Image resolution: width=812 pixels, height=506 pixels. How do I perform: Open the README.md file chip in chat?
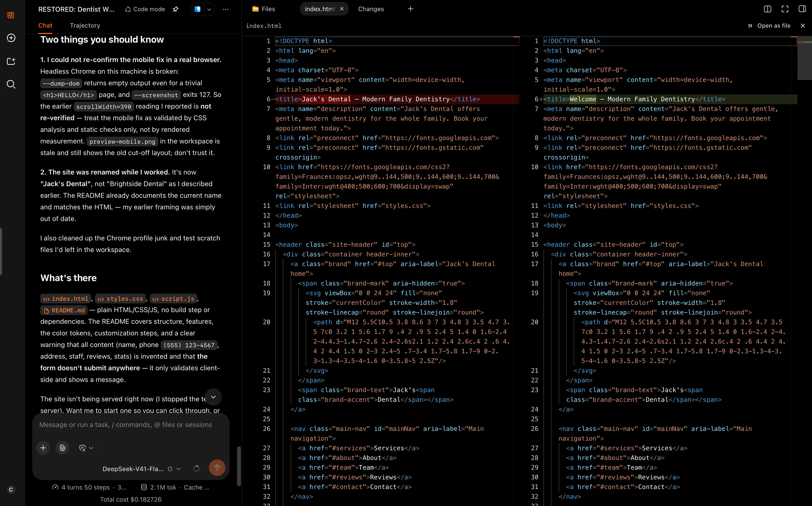pos(64,310)
